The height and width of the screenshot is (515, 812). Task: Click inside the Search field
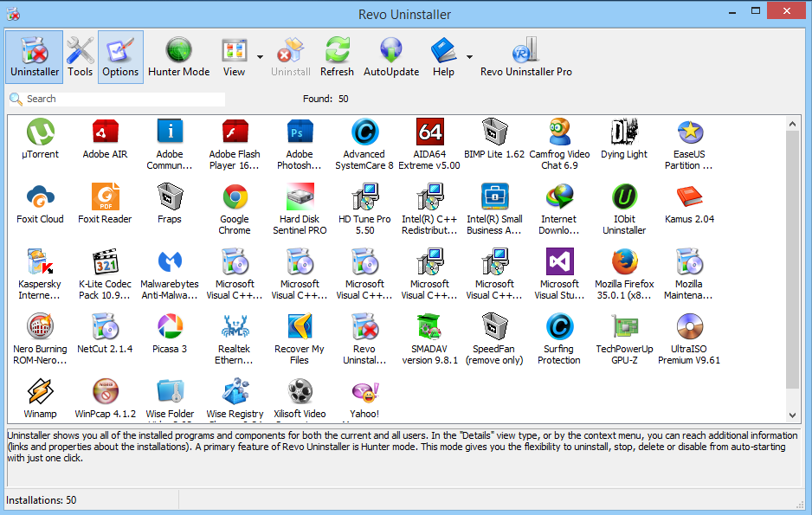(x=121, y=99)
